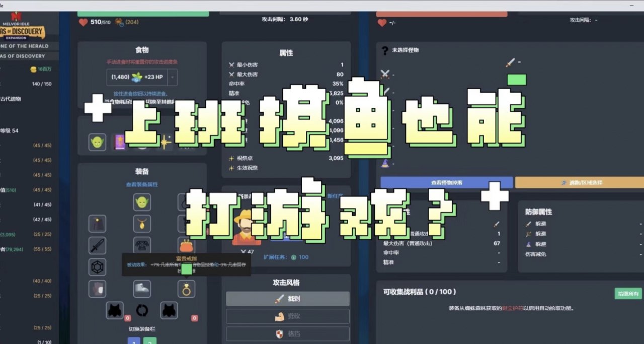Click the slayer task farmer portrait

pos(246,228)
